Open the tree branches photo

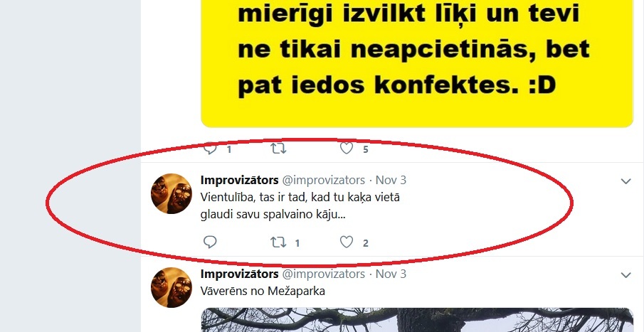[417, 320]
